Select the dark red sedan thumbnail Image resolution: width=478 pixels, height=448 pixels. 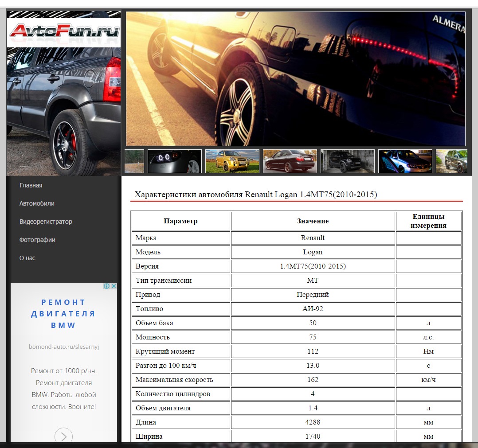(x=290, y=161)
